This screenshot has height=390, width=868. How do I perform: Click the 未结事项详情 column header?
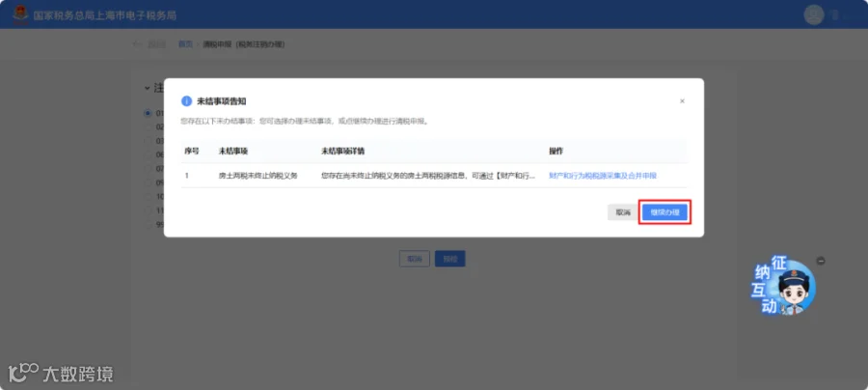342,151
